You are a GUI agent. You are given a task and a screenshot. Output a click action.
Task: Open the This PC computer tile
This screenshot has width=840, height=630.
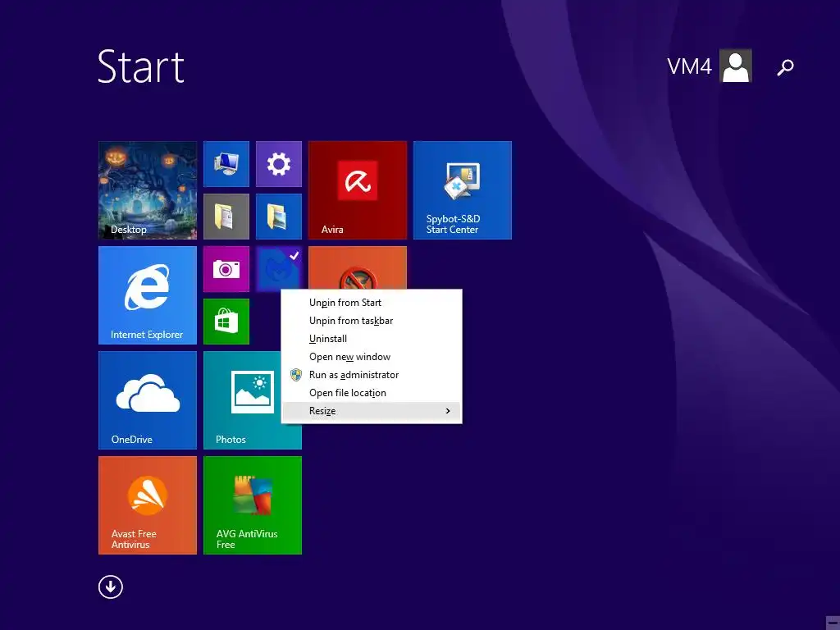[226, 164]
